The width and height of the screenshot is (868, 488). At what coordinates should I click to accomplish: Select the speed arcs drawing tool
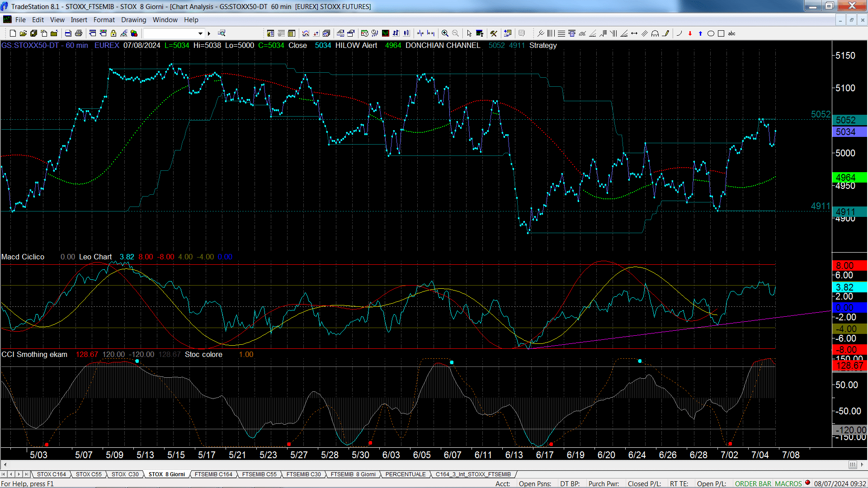coord(582,33)
